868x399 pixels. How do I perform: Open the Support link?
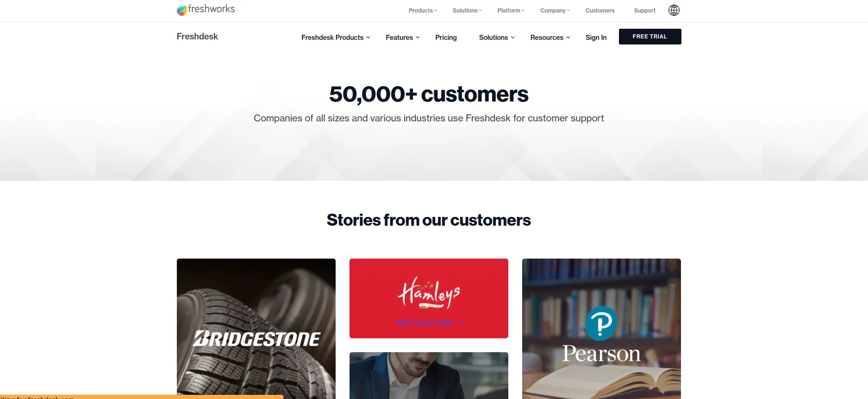coord(644,11)
